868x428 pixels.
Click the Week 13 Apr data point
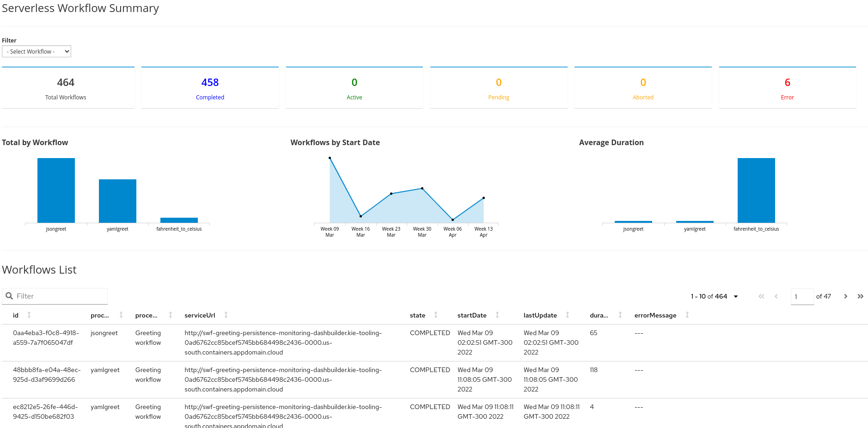483,198
